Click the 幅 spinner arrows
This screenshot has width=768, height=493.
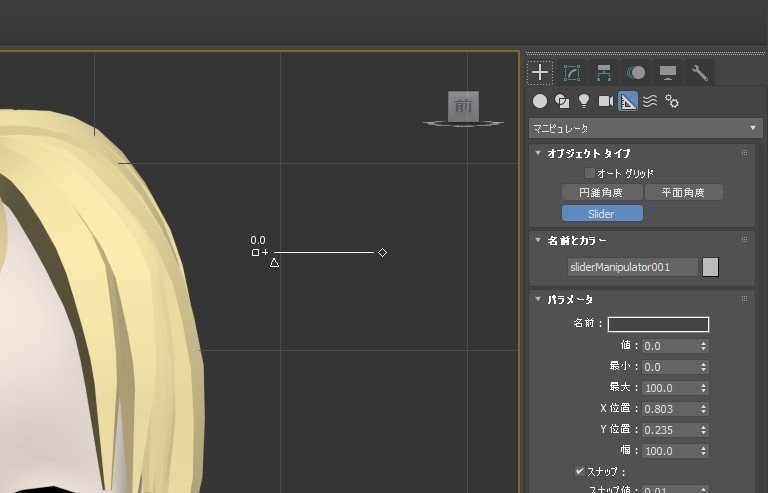click(704, 451)
